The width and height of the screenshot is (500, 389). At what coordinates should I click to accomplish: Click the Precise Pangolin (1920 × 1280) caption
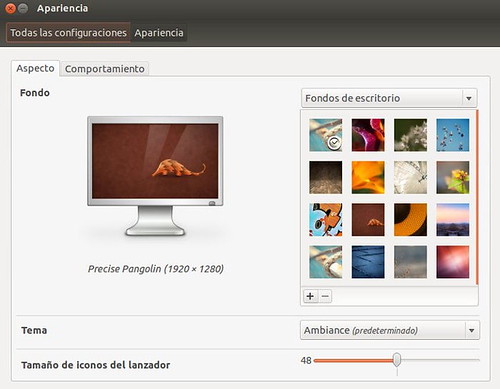[x=156, y=269]
